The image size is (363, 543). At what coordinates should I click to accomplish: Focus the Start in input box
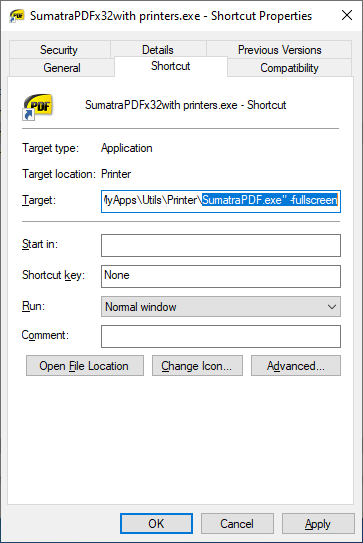click(x=221, y=246)
